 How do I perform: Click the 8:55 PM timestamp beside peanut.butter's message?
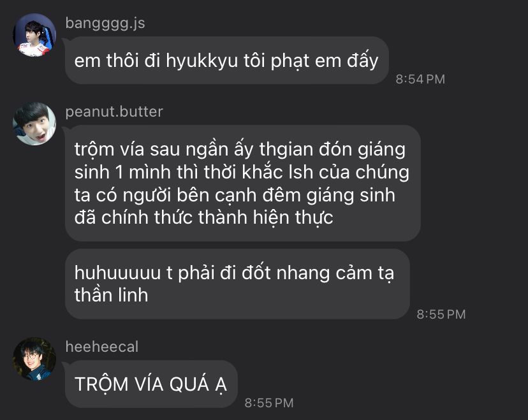pos(441,314)
